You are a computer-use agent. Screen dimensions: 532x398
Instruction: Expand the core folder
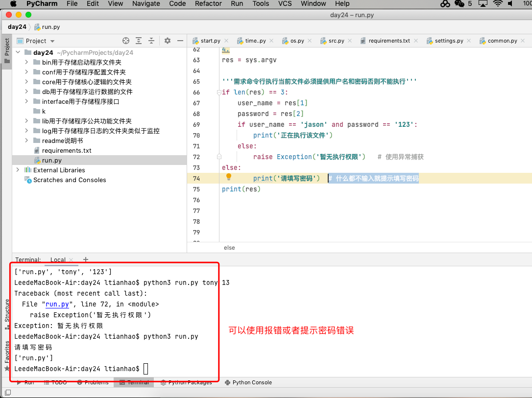click(26, 82)
